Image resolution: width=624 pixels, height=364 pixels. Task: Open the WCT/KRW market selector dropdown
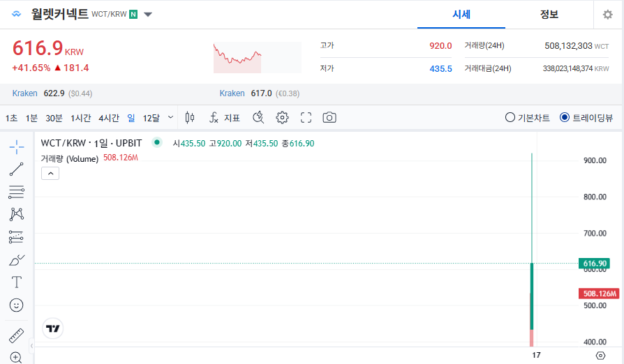tap(148, 15)
